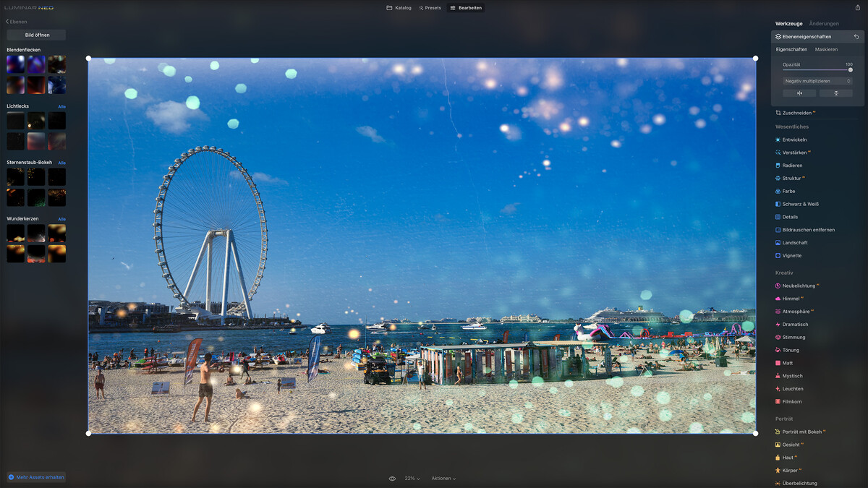Image resolution: width=868 pixels, height=488 pixels.
Task: Toggle the before/after preview eye icon
Action: click(392, 478)
